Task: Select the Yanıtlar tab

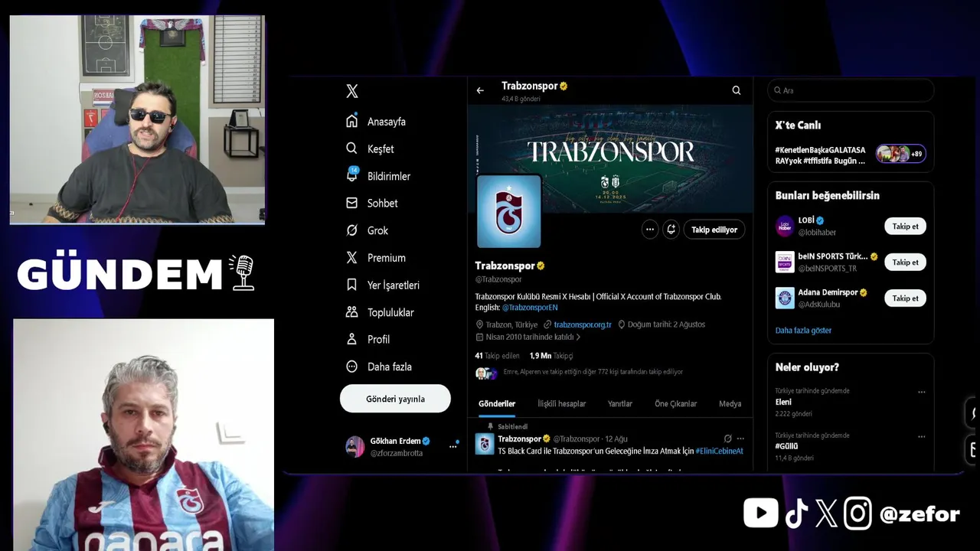Action: pos(620,403)
